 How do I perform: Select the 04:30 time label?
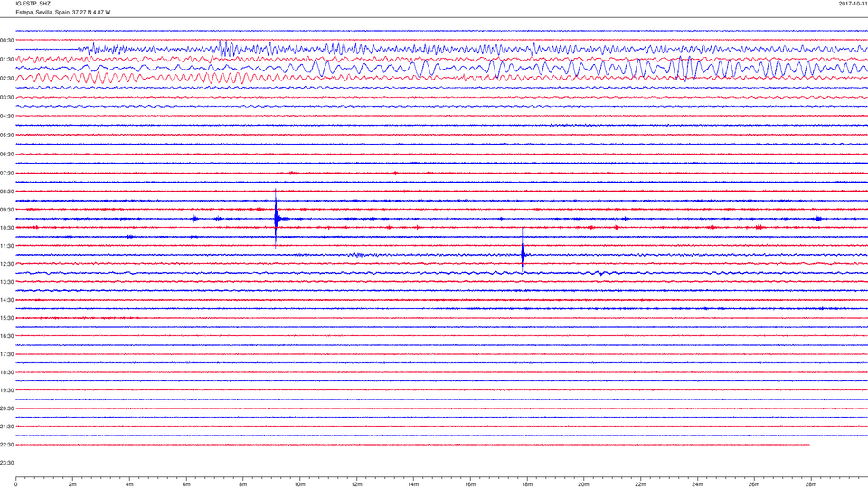tap(7, 117)
